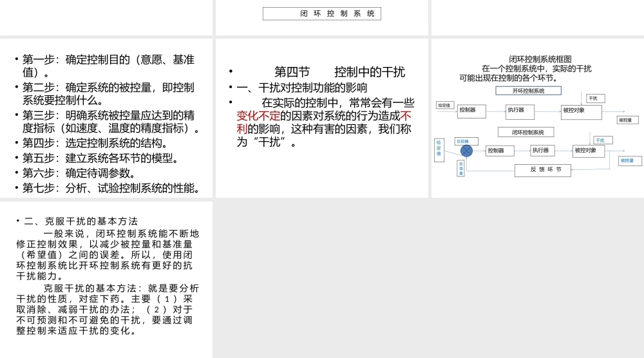This screenshot has height=358, width=644.
Task: Select the 克服干扰的基本方法 slide thumbnail
Action: coord(106,279)
